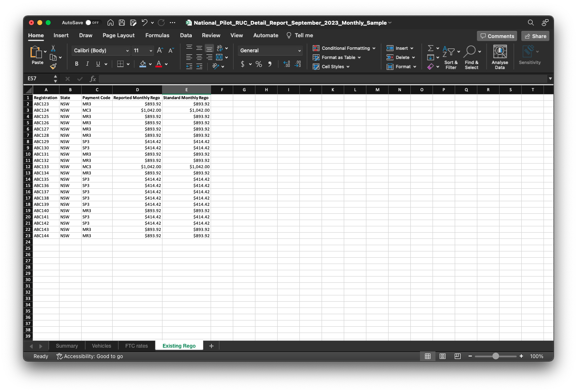Open Find & Select magnifier tool
The width and height of the screenshot is (577, 392).
[x=471, y=52]
